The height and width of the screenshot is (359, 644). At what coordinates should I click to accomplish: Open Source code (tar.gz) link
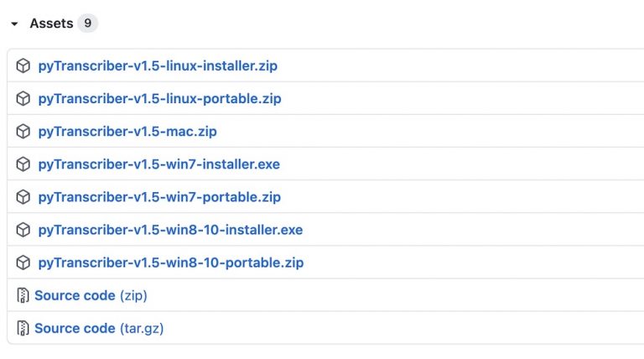98,328
